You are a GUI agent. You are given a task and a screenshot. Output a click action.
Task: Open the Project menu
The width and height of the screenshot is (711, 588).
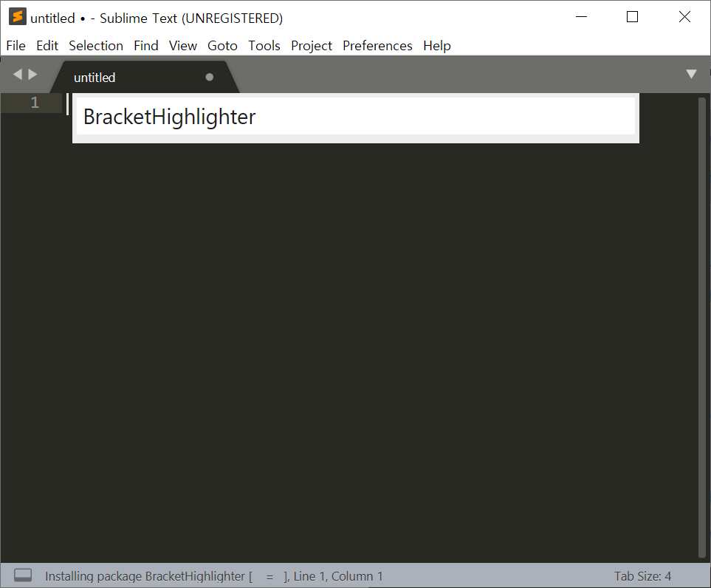312,46
